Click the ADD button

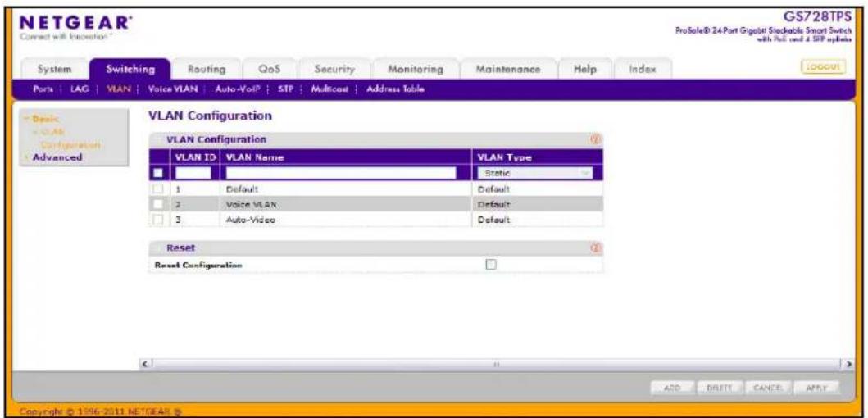673,388
